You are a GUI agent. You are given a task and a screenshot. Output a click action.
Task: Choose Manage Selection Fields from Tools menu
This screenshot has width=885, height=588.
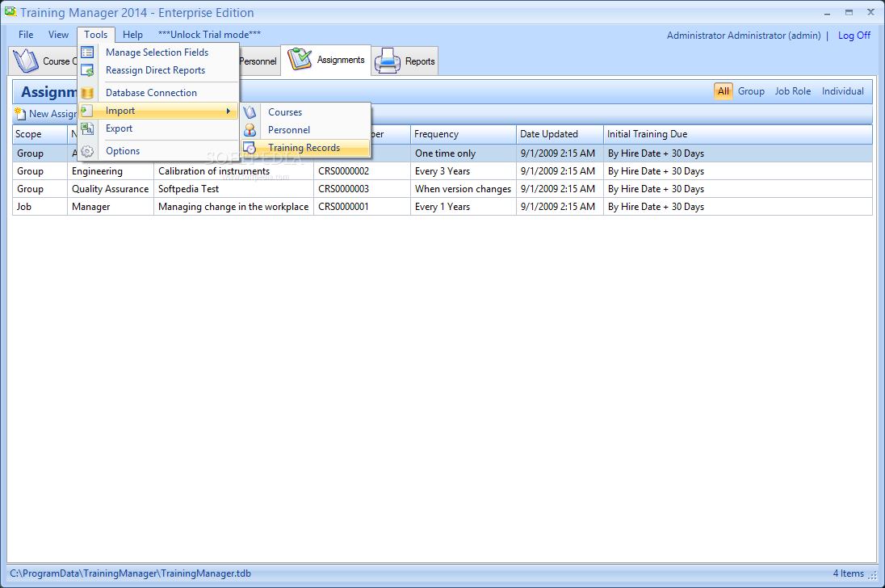pos(157,52)
